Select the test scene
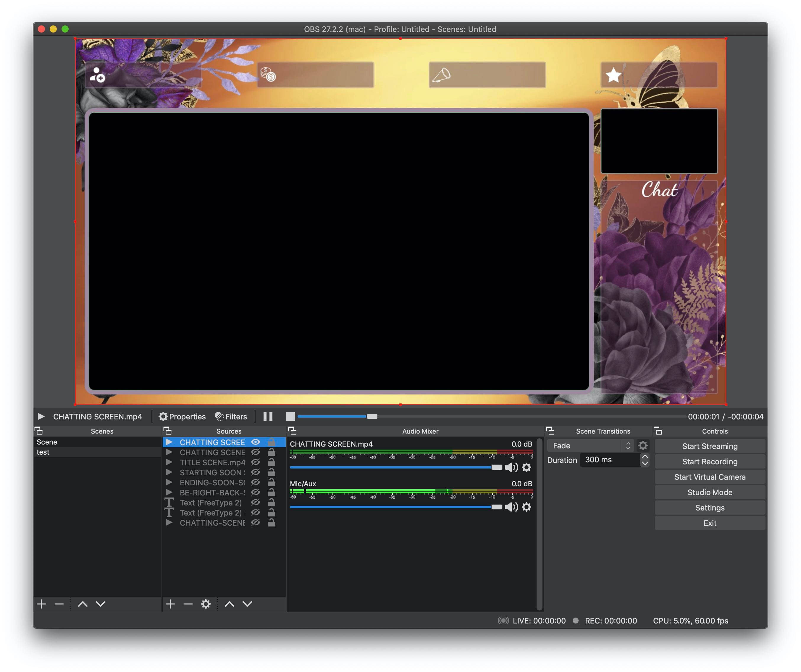Screen dimensions: 801x672 [x=43, y=452]
